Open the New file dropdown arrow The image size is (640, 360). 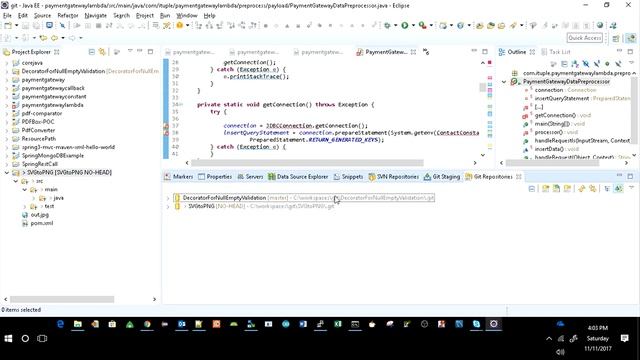coord(16,25)
